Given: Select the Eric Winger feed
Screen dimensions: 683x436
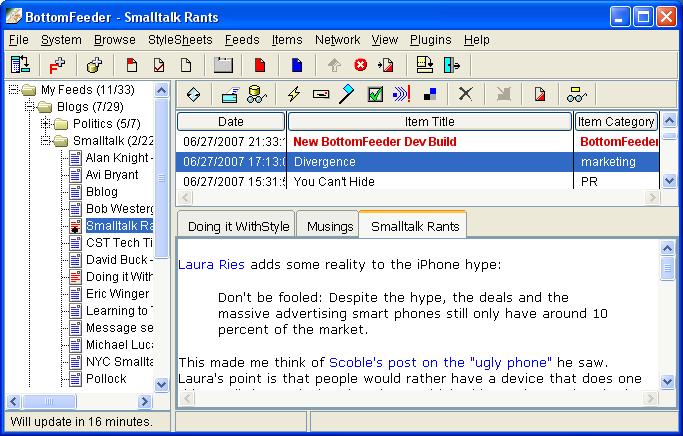Looking at the screenshot, I should click(x=118, y=294).
